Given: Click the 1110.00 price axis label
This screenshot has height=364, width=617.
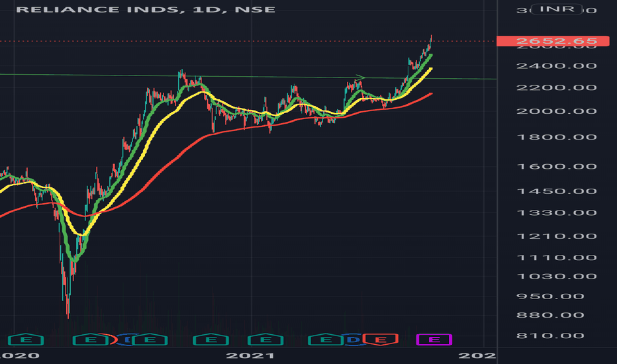Looking at the screenshot, I should 556,257.
